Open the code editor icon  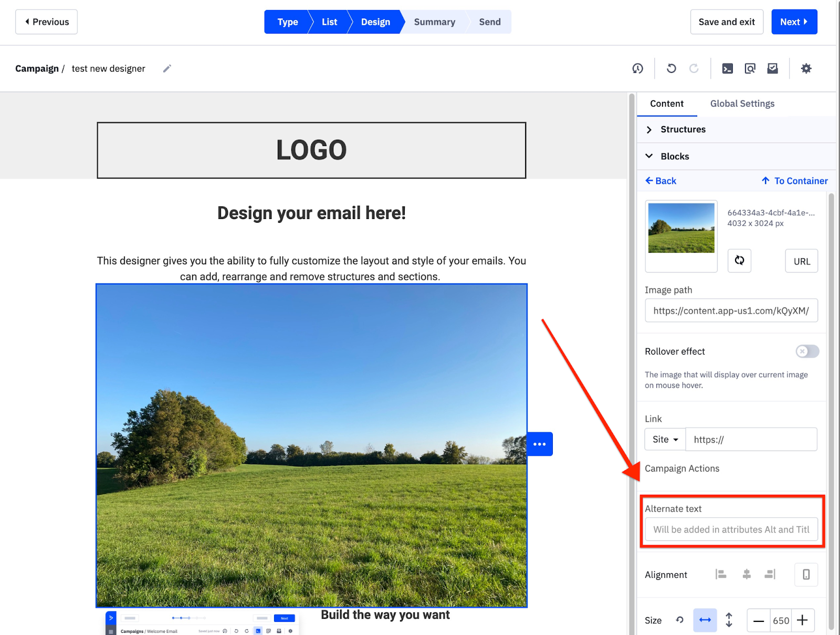pyautogui.click(x=727, y=69)
